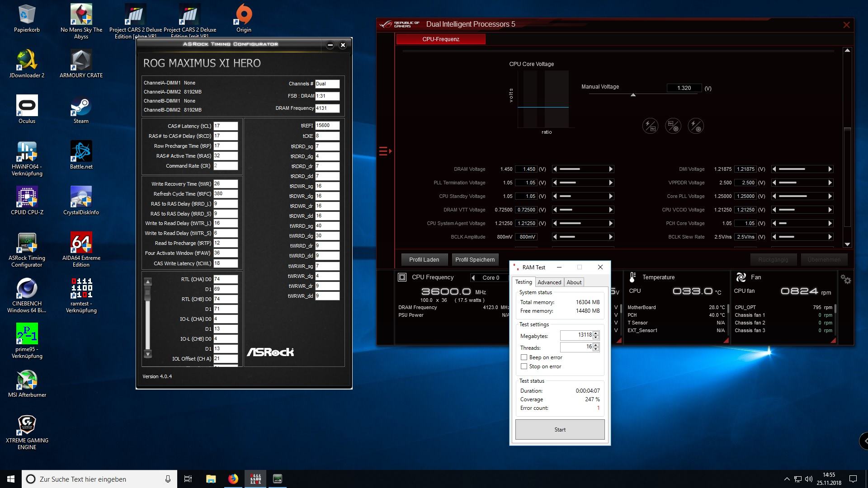Click the Übernehmen button
This screenshot has height=488, width=868.
point(824,259)
